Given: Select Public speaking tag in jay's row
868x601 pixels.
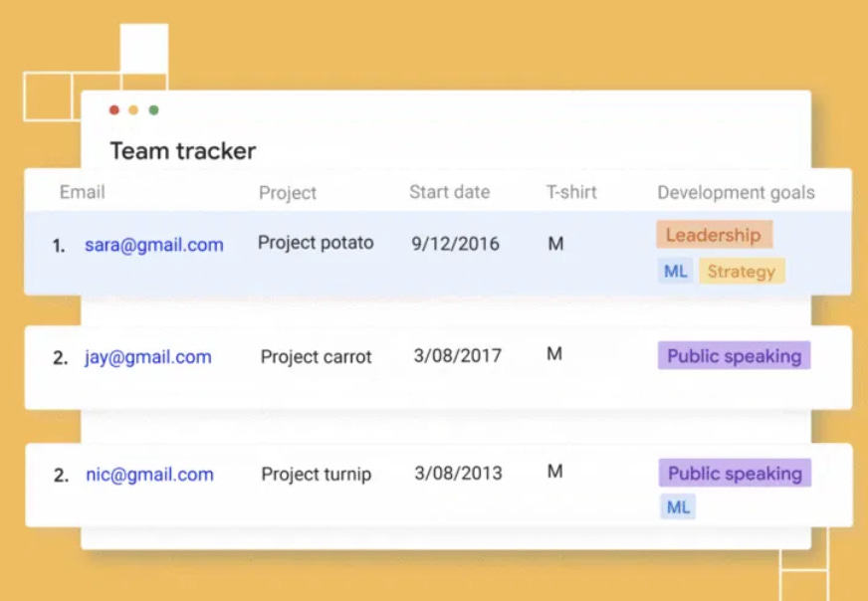Looking at the screenshot, I should (734, 356).
